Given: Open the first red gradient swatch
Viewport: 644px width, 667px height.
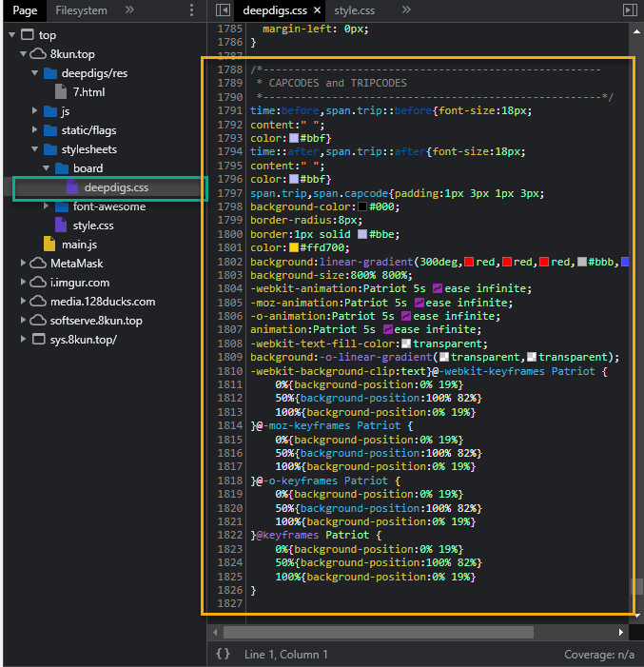Looking at the screenshot, I should click(469, 262).
